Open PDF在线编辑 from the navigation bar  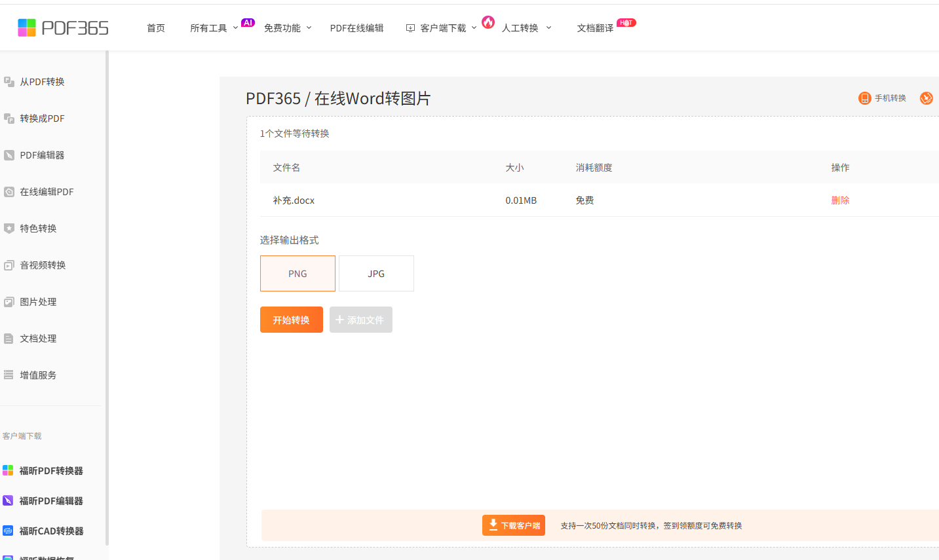(x=356, y=28)
